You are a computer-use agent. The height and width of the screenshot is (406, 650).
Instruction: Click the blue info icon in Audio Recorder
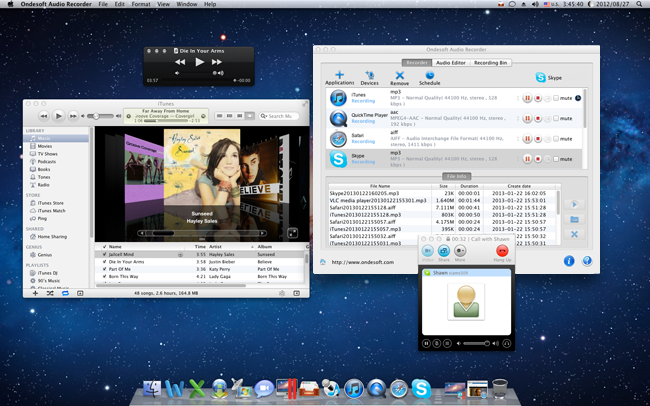tap(569, 261)
